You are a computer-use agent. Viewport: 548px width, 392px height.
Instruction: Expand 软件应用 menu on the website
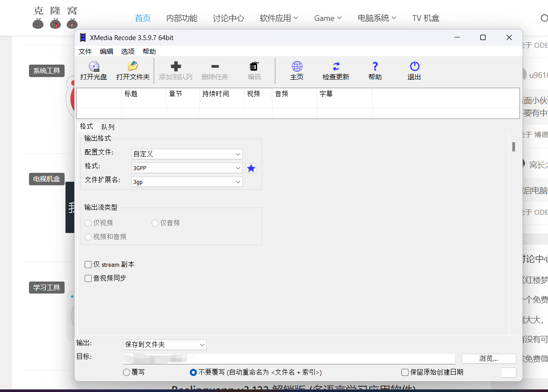pyautogui.click(x=279, y=18)
